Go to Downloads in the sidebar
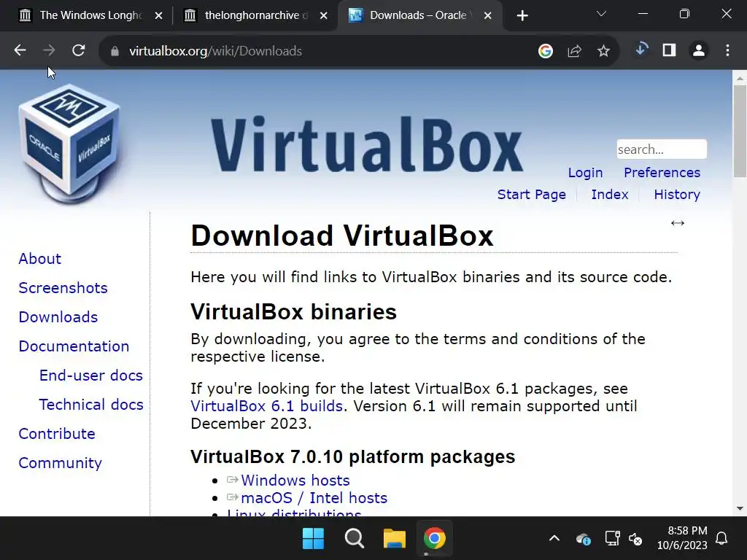This screenshot has width=747, height=560. coord(58,316)
